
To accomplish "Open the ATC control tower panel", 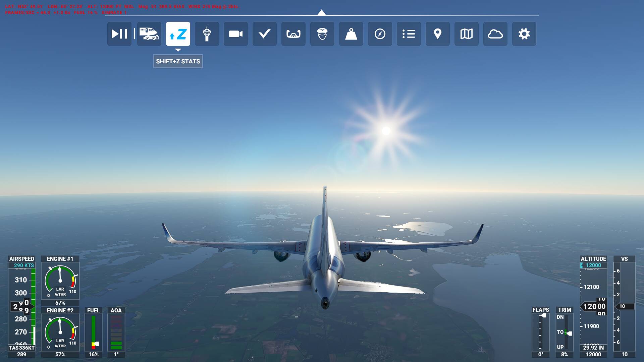I will (x=207, y=34).
